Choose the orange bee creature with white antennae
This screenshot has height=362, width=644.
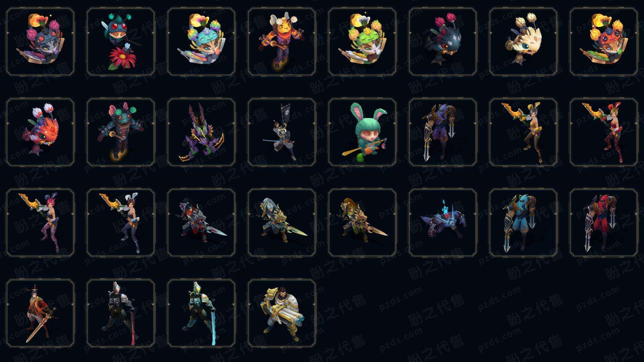point(282,42)
